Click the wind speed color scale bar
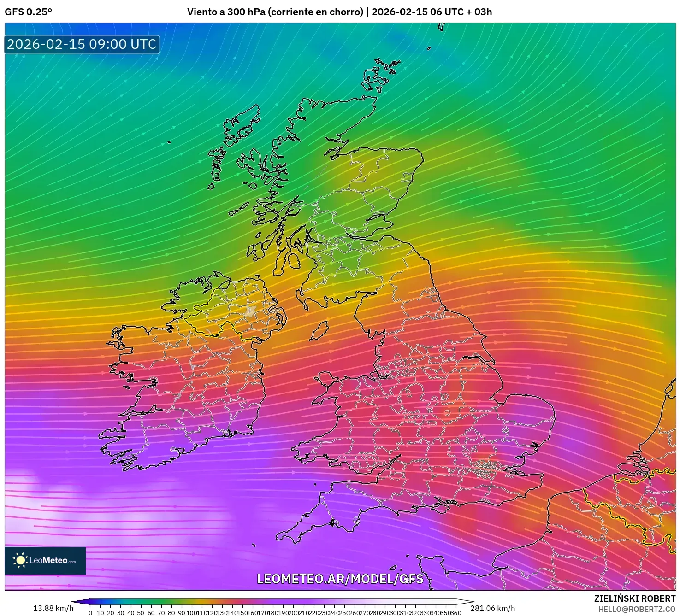This screenshot has width=680, height=616. tap(272, 601)
